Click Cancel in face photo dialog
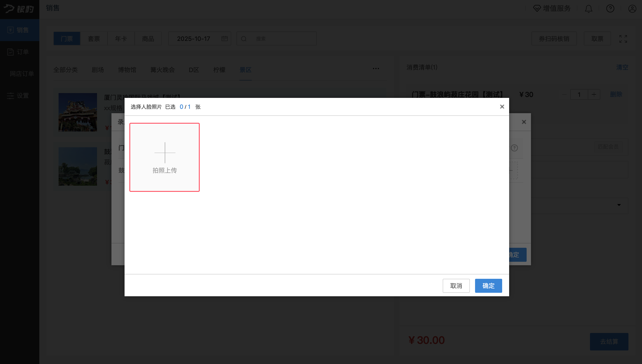 pyautogui.click(x=456, y=286)
